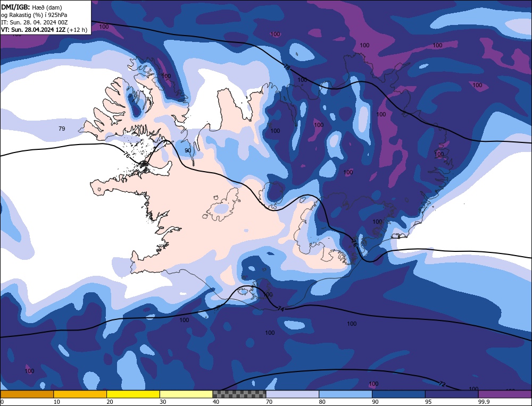Select the '95' tick label in the legend

click(x=428, y=402)
